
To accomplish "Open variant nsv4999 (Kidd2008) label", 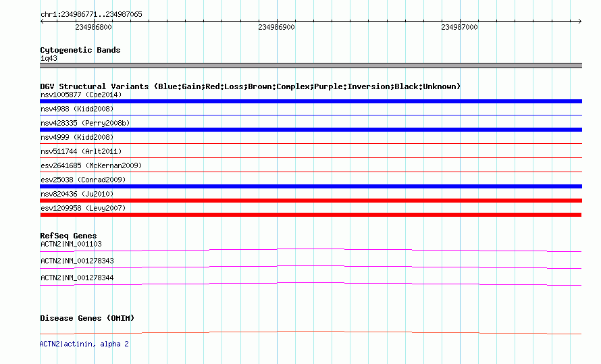I will (x=77, y=137).
